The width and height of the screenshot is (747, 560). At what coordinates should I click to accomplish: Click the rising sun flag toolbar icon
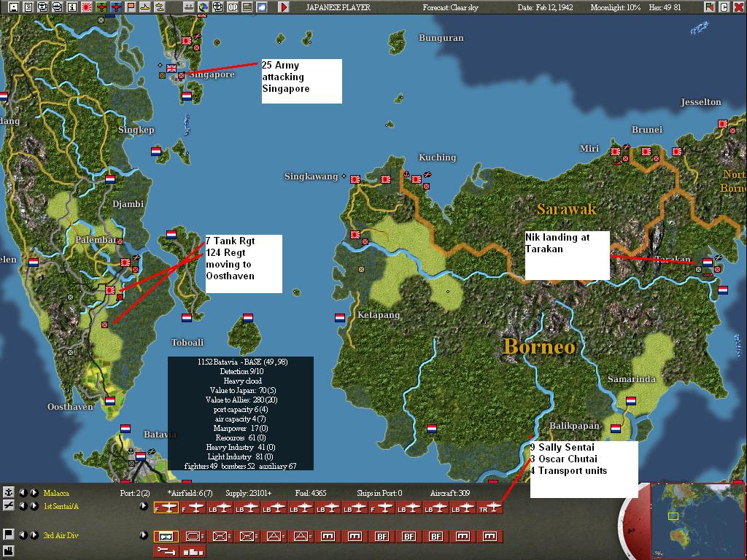click(x=87, y=7)
